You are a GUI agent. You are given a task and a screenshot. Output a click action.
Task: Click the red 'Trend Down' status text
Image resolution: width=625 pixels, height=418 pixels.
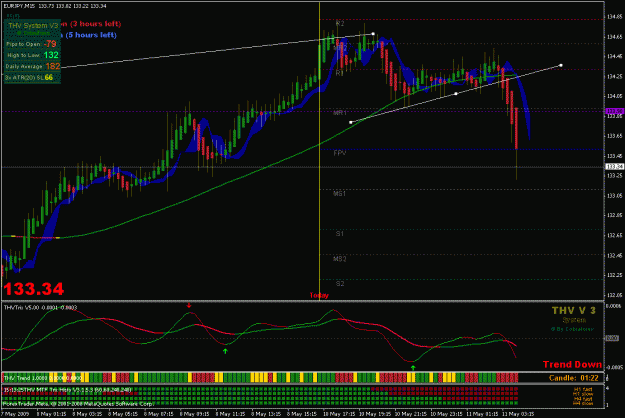(572, 364)
